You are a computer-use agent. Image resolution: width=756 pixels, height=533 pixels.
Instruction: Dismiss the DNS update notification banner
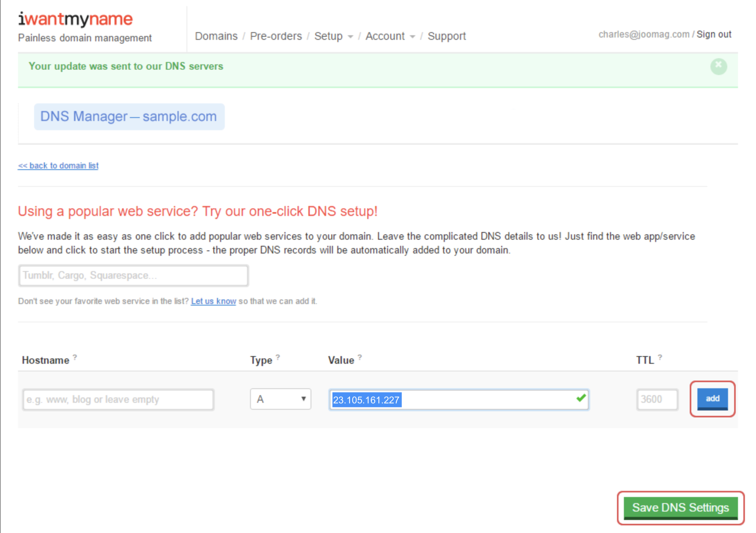pyautogui.click(x=718, y=66)
